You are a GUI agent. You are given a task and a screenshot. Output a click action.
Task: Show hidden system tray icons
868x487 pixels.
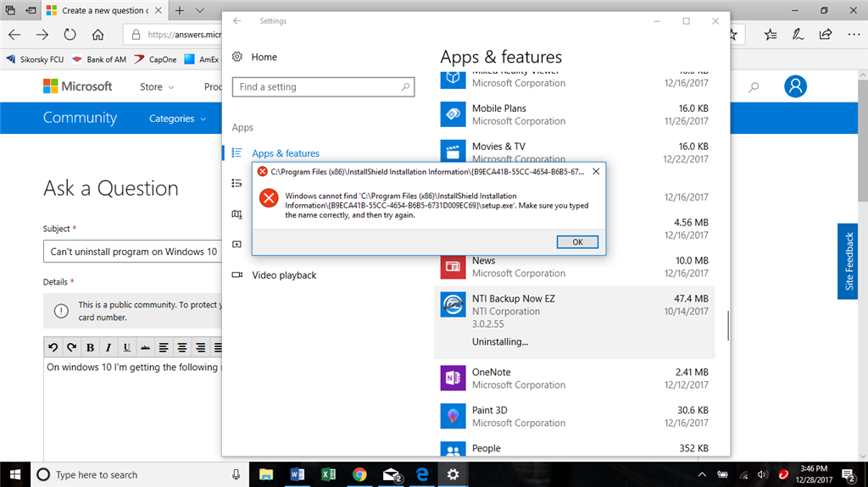pos(702,474)
